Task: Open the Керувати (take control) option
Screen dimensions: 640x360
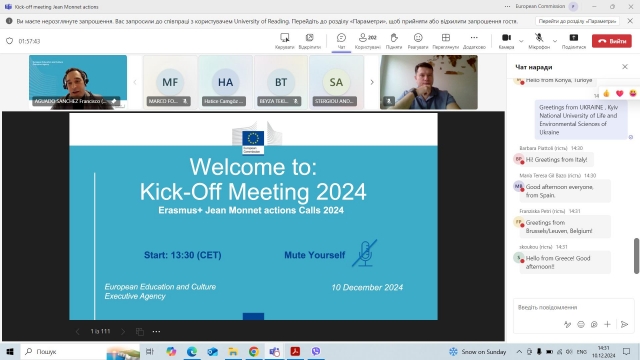Action: click(284, 41)
